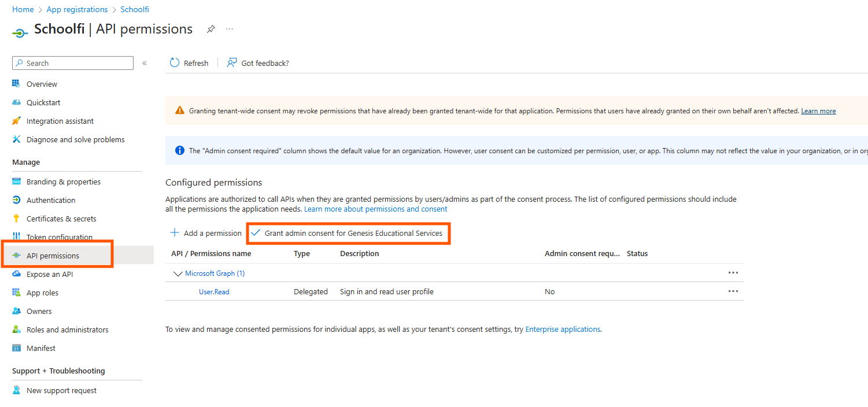Pin this blade using the pin icon
The width and height of the screenshot is (868, 407).
coord(211,29)
